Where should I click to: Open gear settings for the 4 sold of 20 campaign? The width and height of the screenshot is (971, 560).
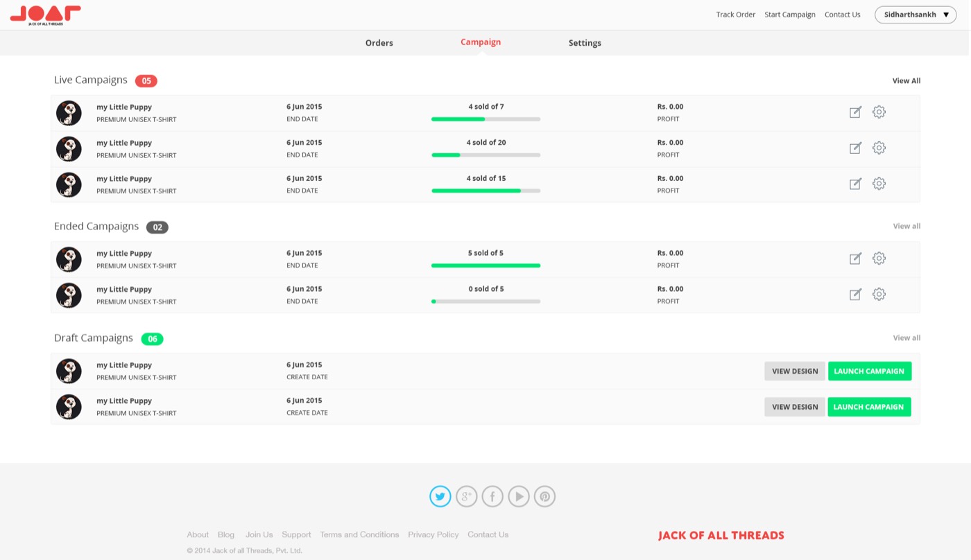click(x=879, y=148)
